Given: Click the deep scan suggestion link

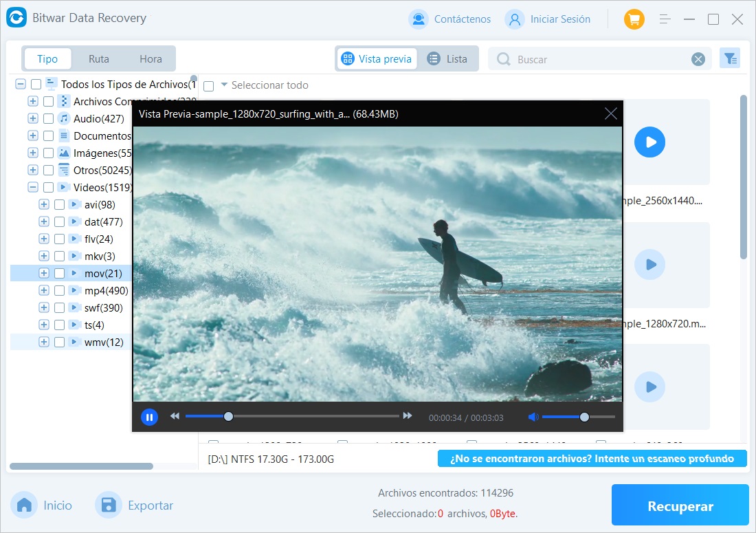Looking at the screenshot, I should (592, 459).
